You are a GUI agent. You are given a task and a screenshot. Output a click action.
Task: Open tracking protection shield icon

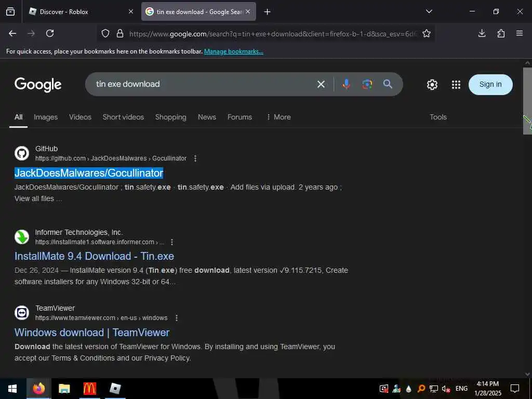[105, 33]
